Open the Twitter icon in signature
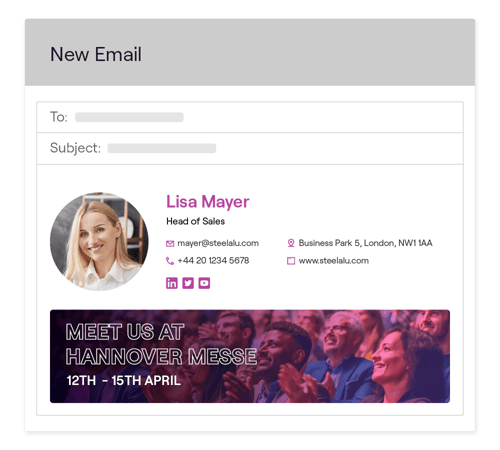This screenshot has height=450, width=500. [188, 283]
